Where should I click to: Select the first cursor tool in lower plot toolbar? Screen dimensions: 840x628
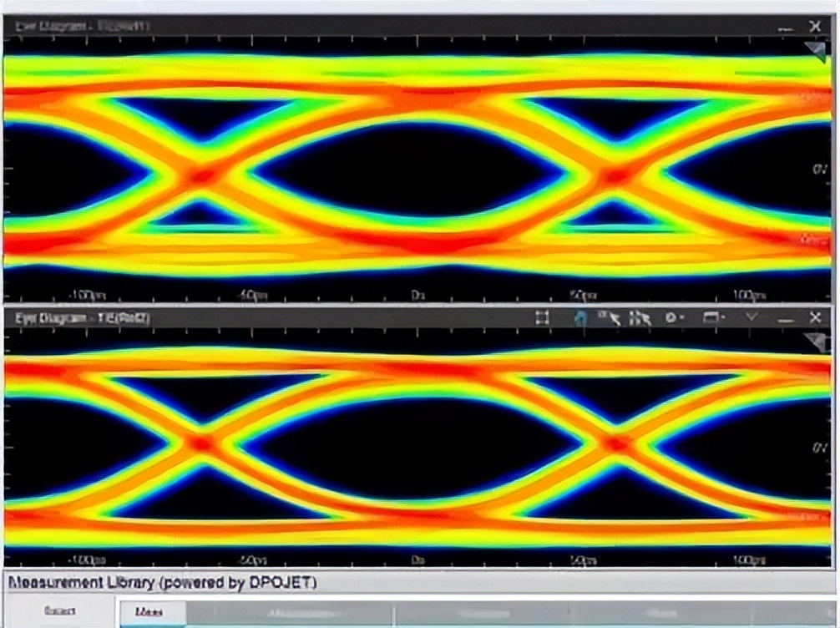pyautogui.click(x=611, y=318)
